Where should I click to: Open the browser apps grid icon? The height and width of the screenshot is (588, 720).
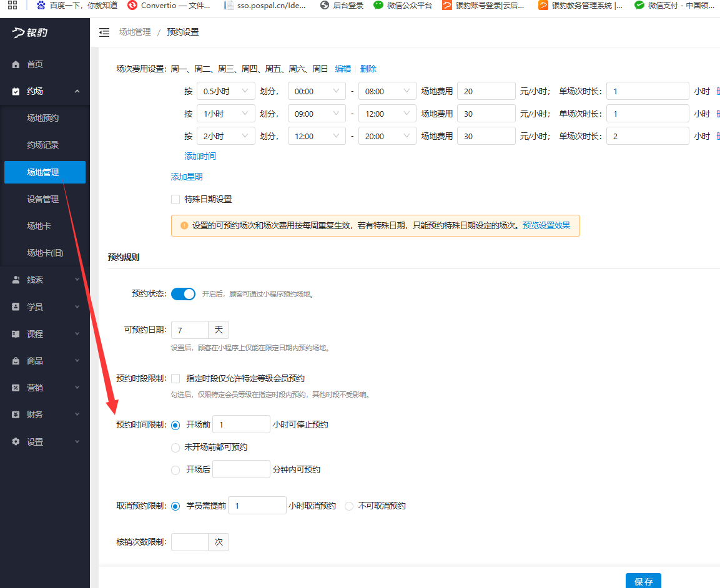[12, 6]
